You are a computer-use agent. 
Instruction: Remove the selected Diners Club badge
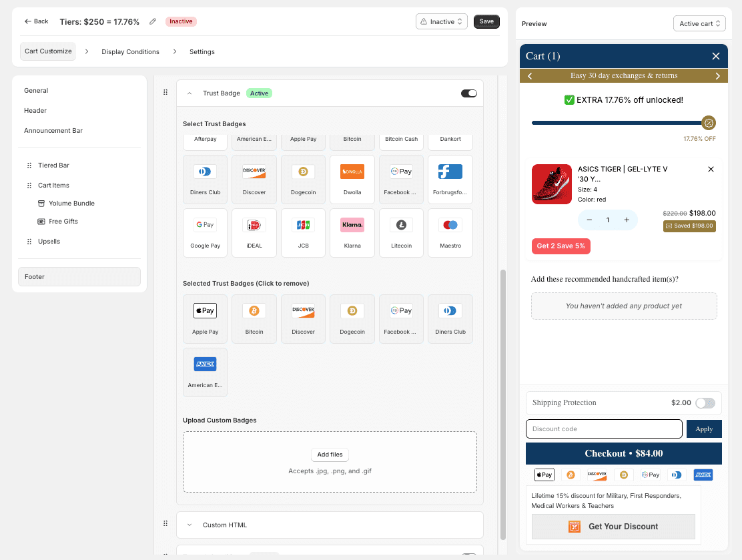(450, 319)
